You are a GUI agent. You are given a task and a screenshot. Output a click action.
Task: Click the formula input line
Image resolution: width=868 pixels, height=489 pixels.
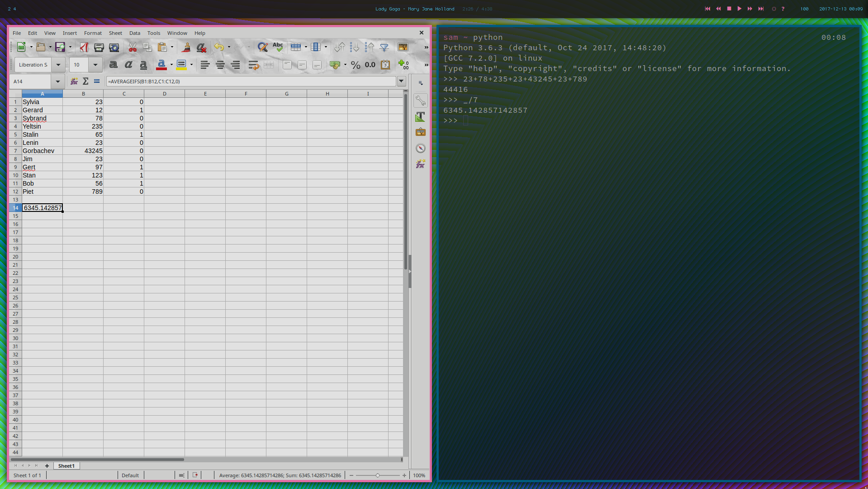click(x=251, y=81)
